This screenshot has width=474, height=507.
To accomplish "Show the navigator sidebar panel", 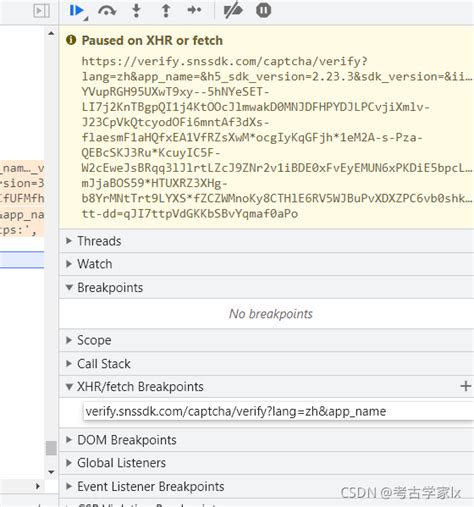I will [x=42, y=11].
